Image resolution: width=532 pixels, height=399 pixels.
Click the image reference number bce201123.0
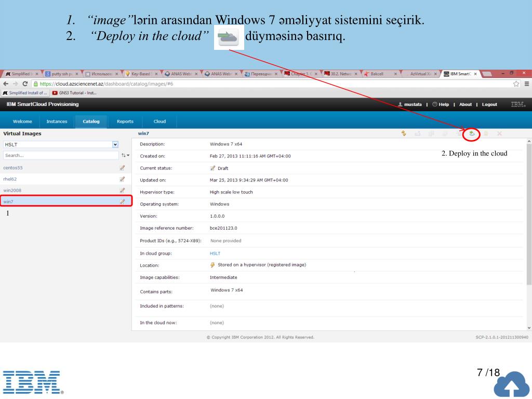(223, 228)
